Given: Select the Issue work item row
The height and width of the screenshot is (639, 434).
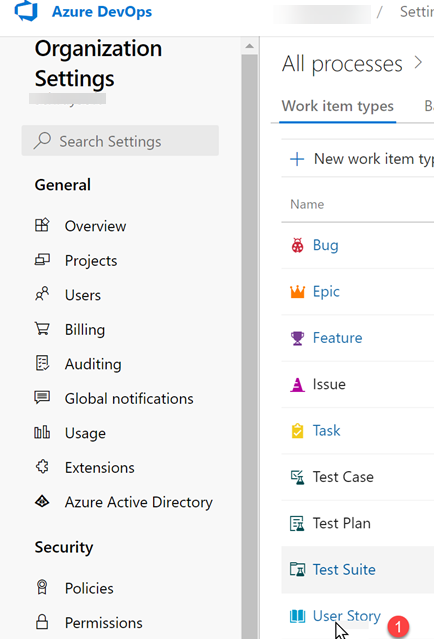Looking at the screenshot, I should pos(358,384).
